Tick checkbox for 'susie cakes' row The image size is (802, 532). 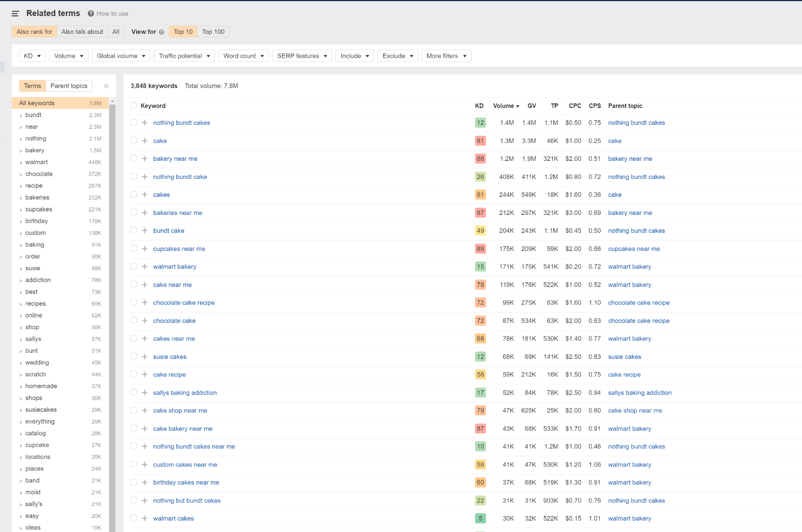[x=134, y=356]
